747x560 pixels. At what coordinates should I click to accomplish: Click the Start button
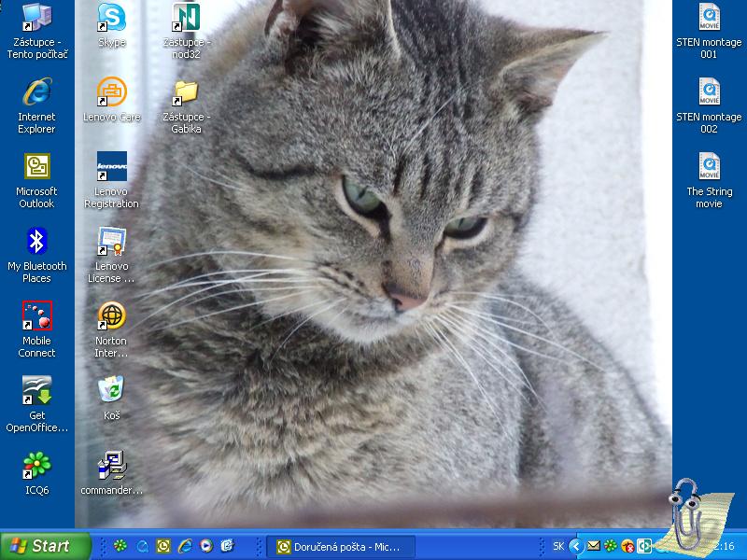(45, 546)
